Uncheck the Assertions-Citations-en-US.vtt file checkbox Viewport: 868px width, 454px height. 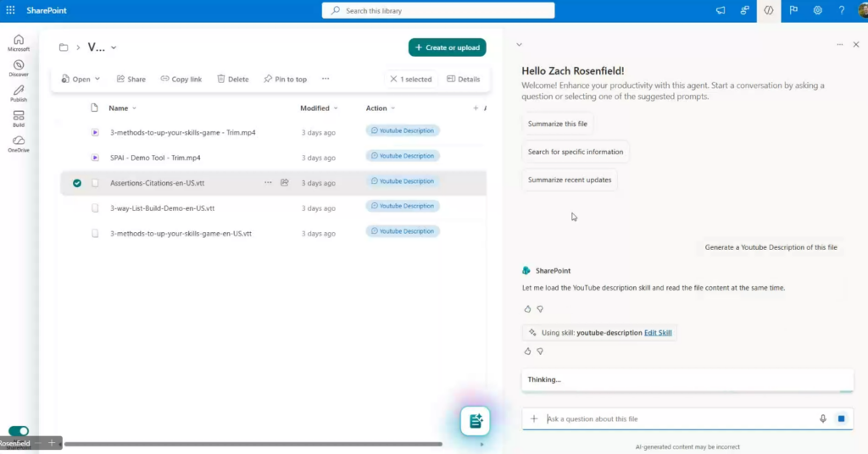(77, 183)
